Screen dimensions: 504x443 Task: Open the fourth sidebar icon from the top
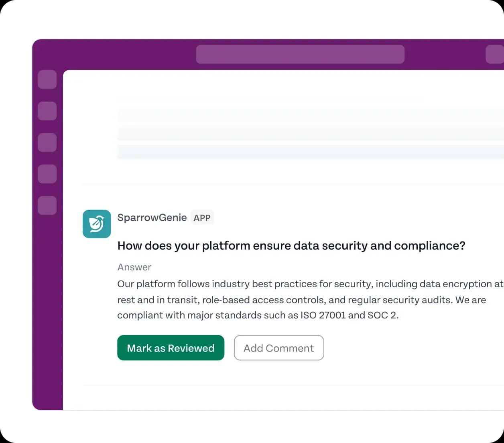[47, 174]
